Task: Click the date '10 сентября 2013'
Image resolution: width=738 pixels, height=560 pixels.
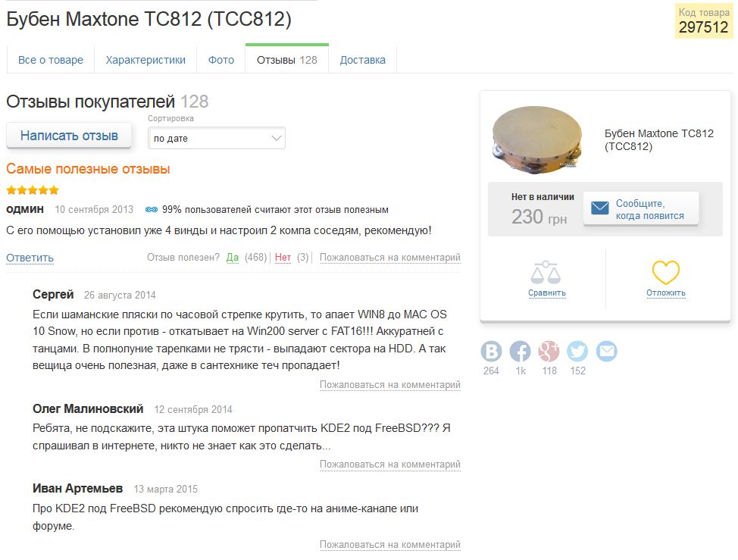Action: tap(94, 209)
